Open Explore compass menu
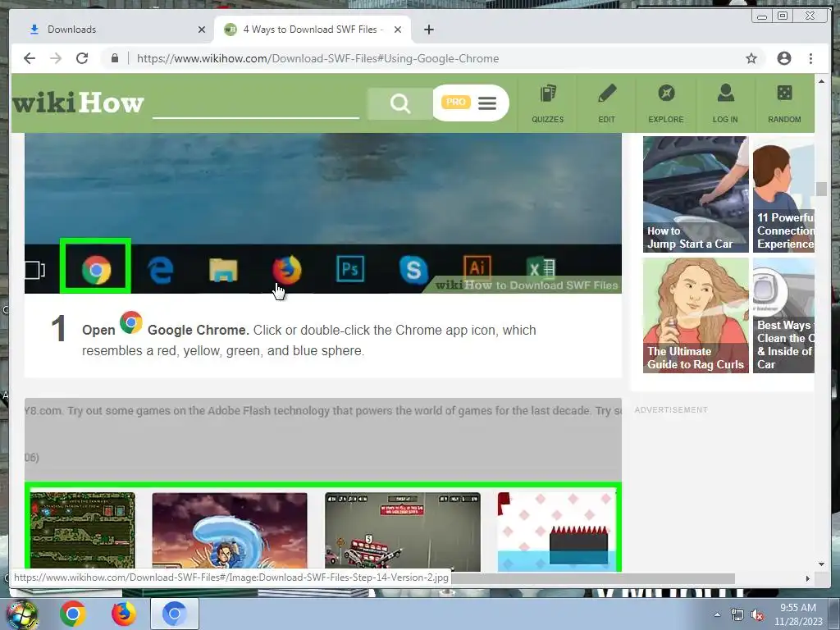The width and height of the screenshot is (840, 630). tap(666, 103)
